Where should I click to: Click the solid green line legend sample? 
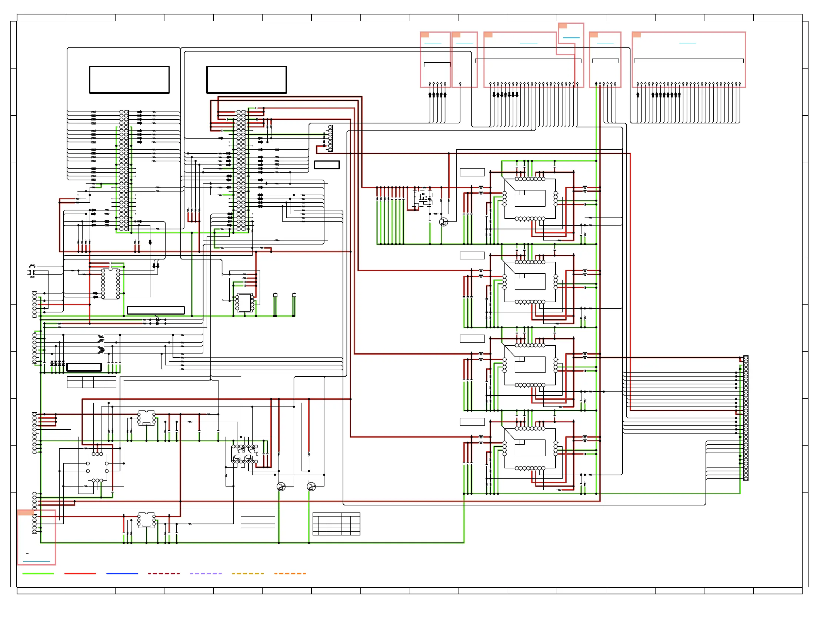tap(38, 573)
